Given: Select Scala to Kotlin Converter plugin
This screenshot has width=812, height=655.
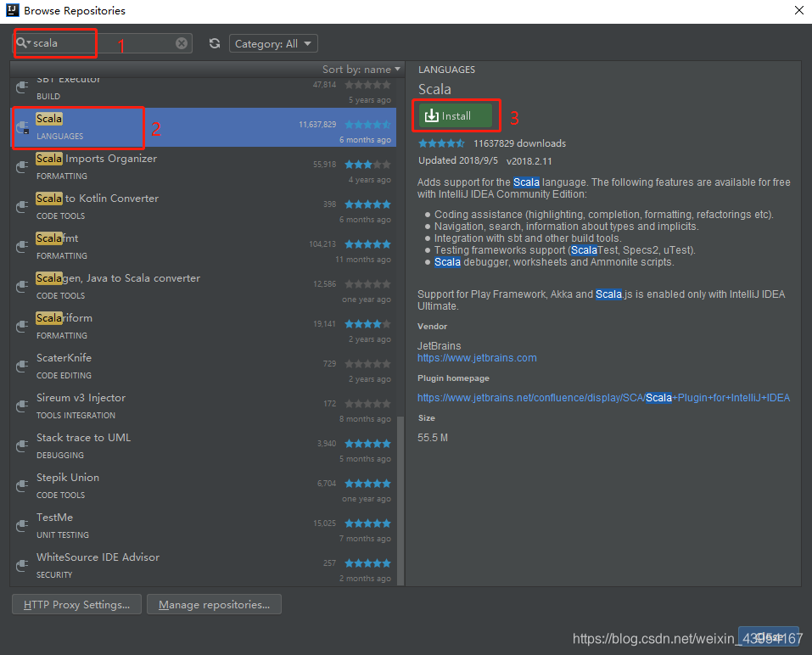Looking at the screenshot, I should tap(203, 207).
